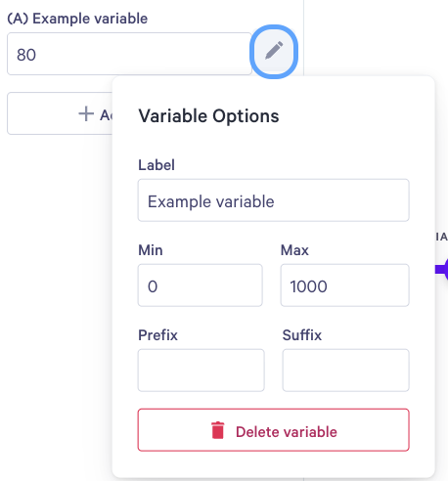Image resolution: width=448 pixels, height=481 pixels.
Task: Select the Max input field showing 1000
Action: click(344, 285)
